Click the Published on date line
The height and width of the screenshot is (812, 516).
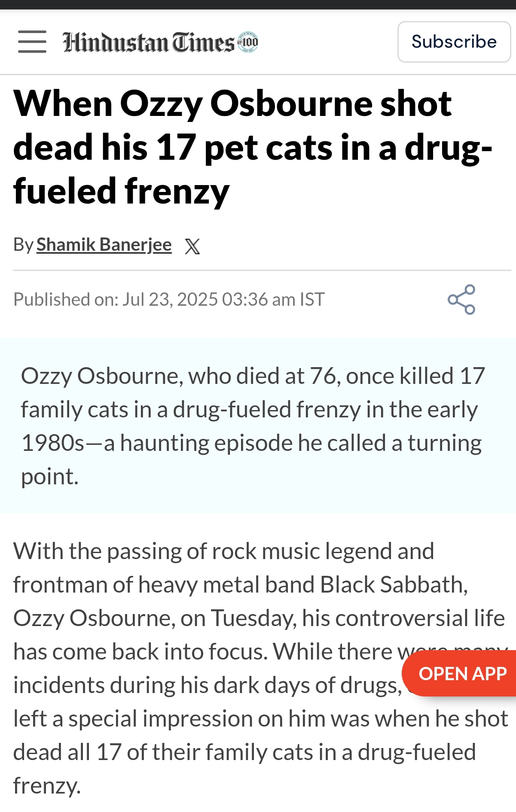[169, 299]
